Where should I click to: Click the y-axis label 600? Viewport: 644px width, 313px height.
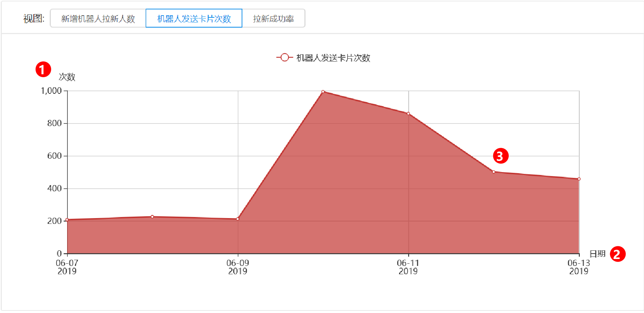(54, 156)
